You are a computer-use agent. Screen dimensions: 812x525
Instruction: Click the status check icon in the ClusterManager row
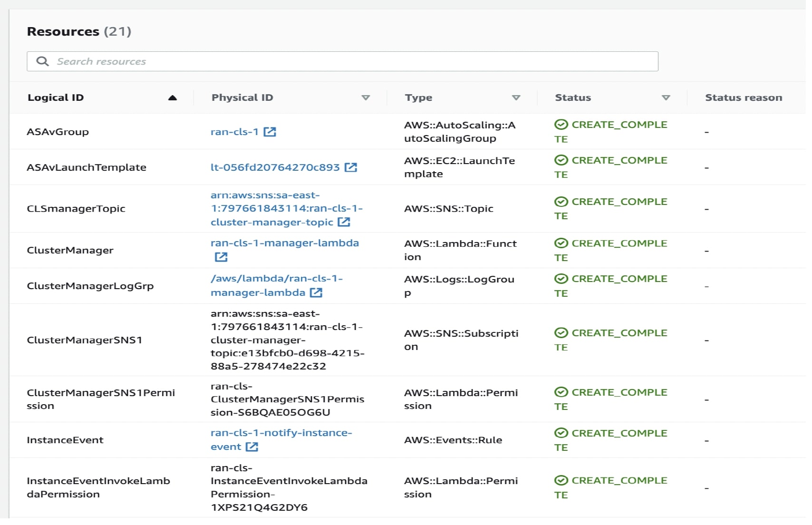(561, 243)
